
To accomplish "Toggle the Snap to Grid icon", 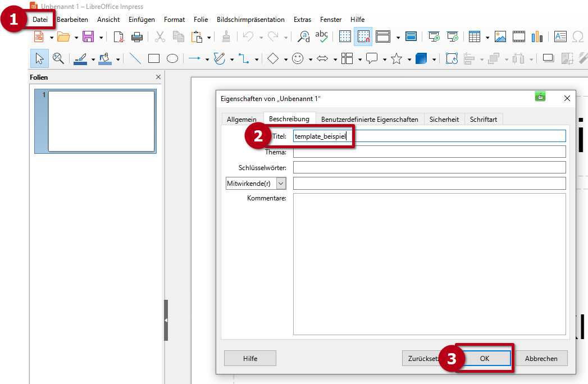I will point(363,36).
